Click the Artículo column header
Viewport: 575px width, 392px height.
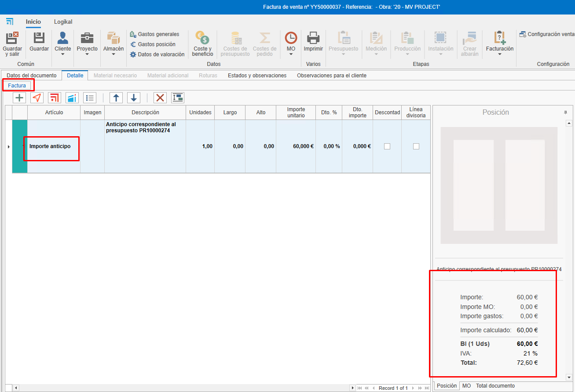pyautogui.click(x=54, y=113)
